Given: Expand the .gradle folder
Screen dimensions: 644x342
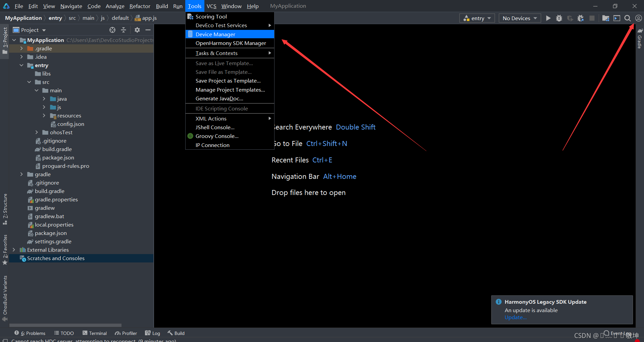Looking at the screenshot, I should coord(21,48).
